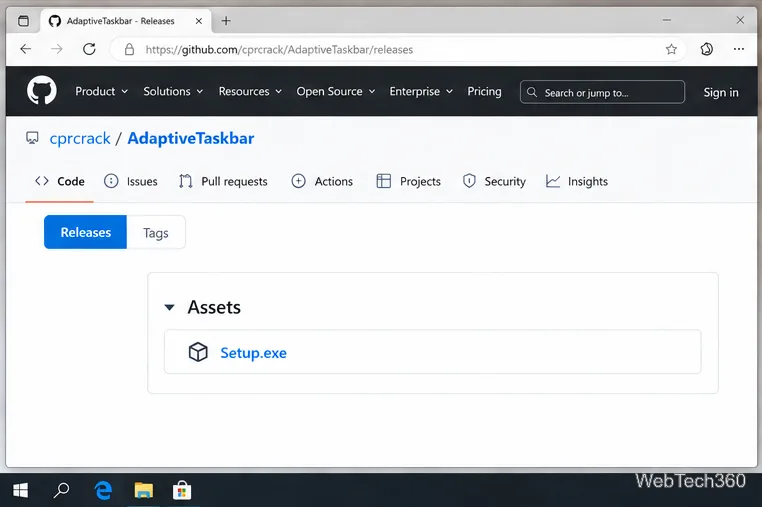Click the browser forward arrow
The image size is (762, 507).
click(x=57, y=49)
